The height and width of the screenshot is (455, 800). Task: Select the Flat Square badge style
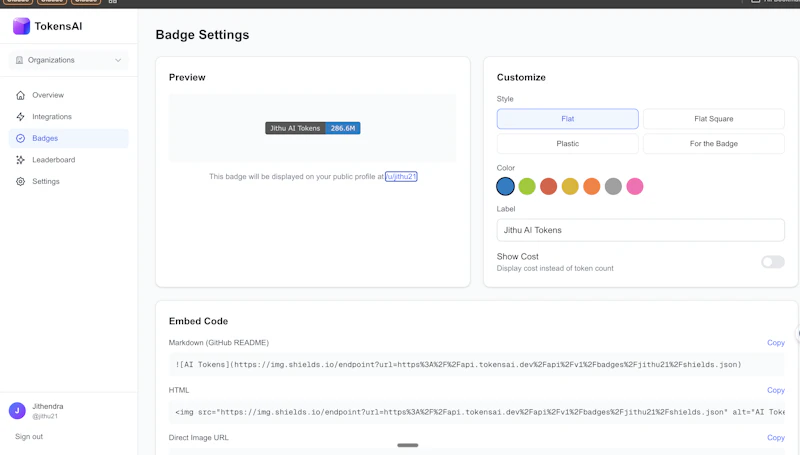(713, 119)
